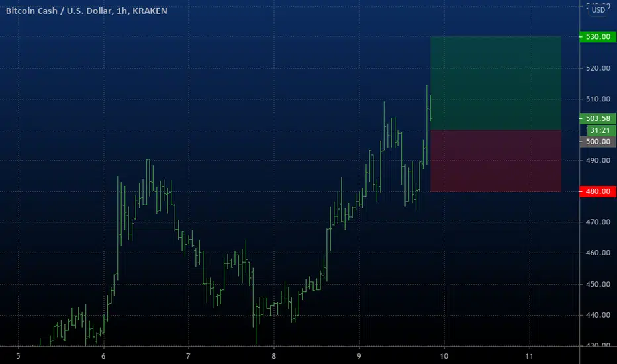617x364 pixels.
Task: Click date label 7 on the time axis
Action: (x=188, y=356)
